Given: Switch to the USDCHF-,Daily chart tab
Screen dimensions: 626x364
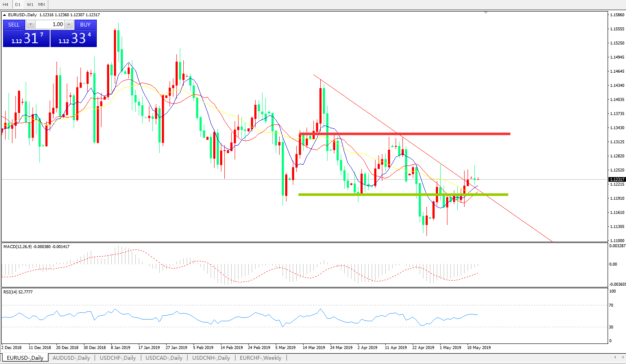Looking at the screenshot, I should (x=118, y=358).
